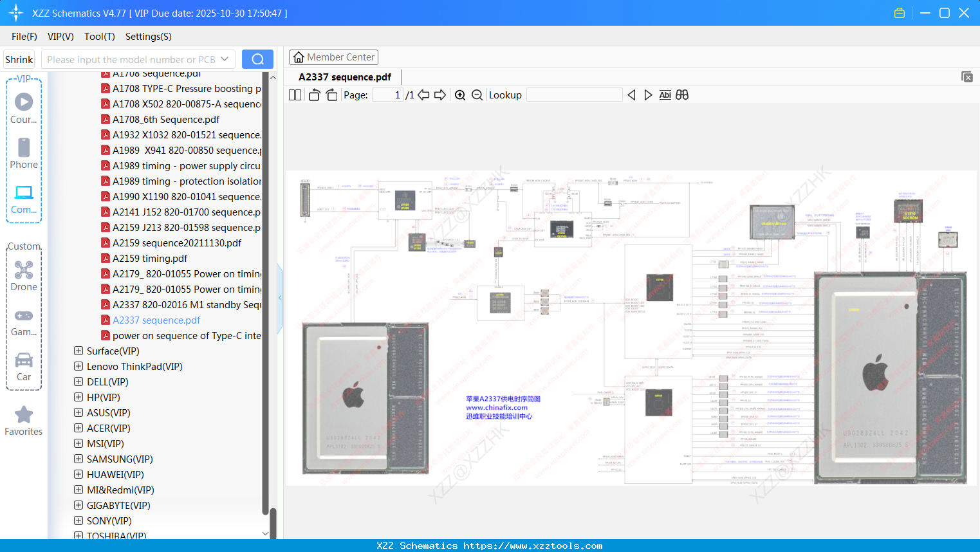Click PDF icon next to A1708_6th Sequence.pdf
Viewport: 980px width, 552px height.
click(106, 119)
